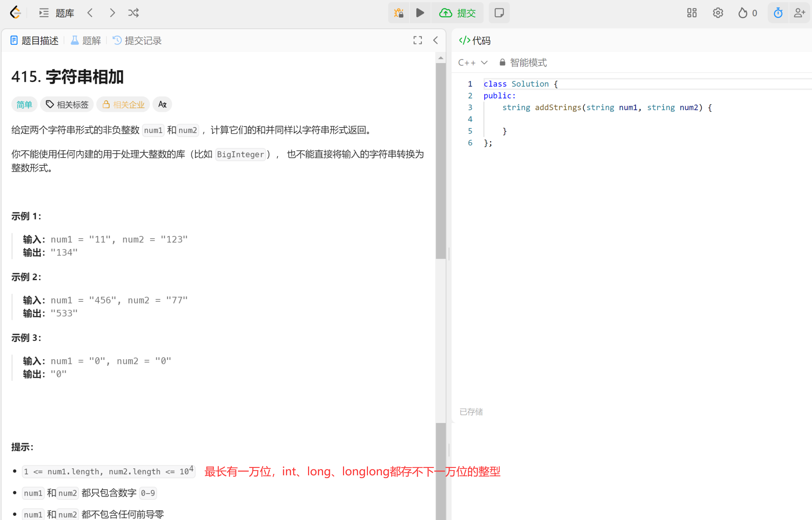Click the 简单 difficulty tag

tap(24, 105)
